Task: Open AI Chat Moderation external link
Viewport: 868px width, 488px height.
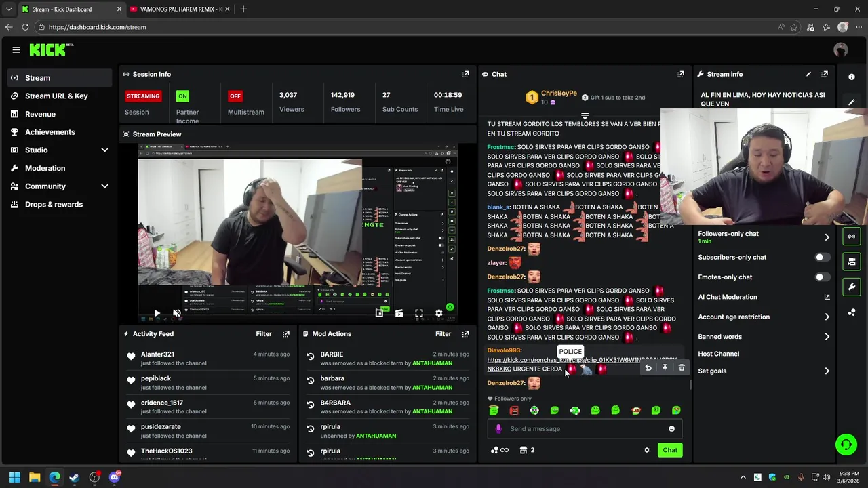Action: click(827, 297)
